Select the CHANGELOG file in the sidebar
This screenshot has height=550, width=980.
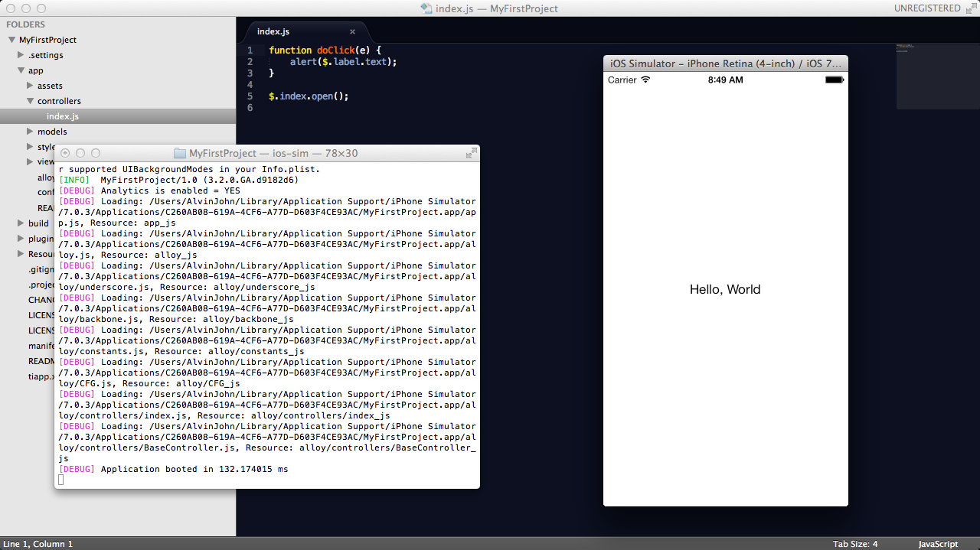[x=41, y=300]
